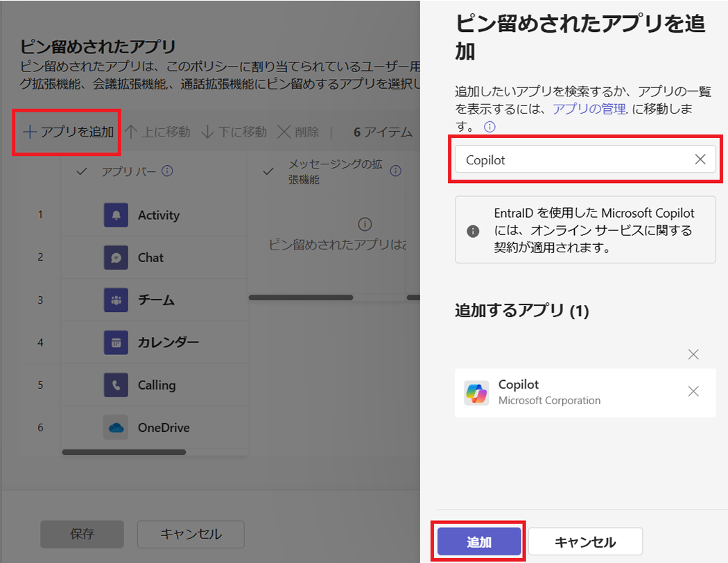Click the 保存 button
The width and height of the screenshot is (728, 563).
tap(83, 534)
